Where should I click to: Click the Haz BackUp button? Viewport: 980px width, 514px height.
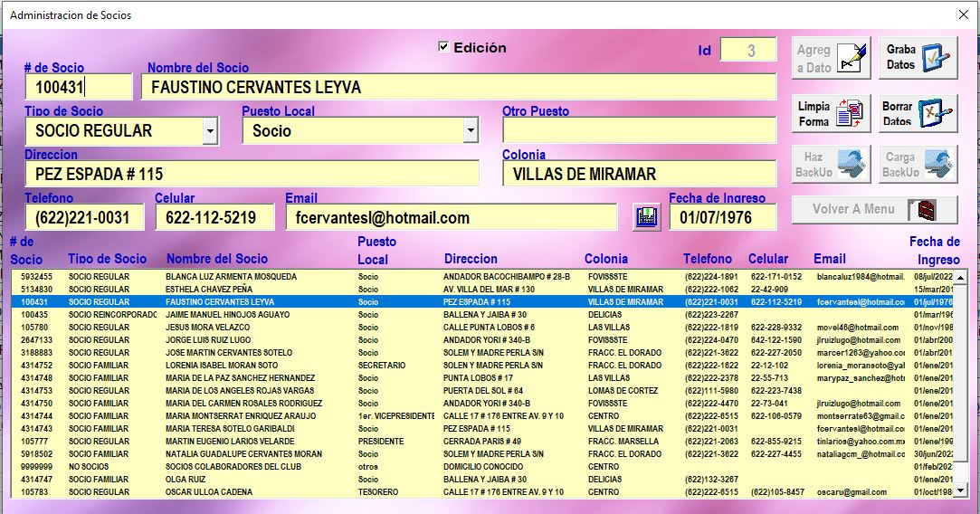[832, 165]
